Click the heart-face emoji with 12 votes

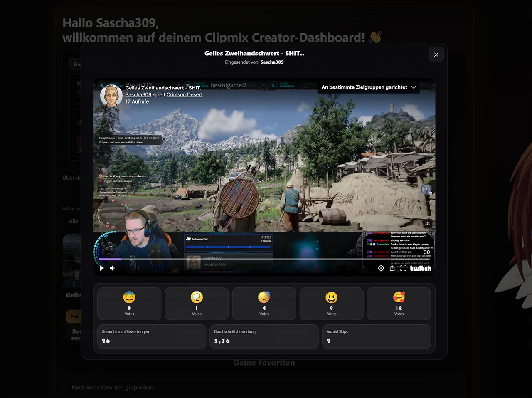(x=399, y=297)
